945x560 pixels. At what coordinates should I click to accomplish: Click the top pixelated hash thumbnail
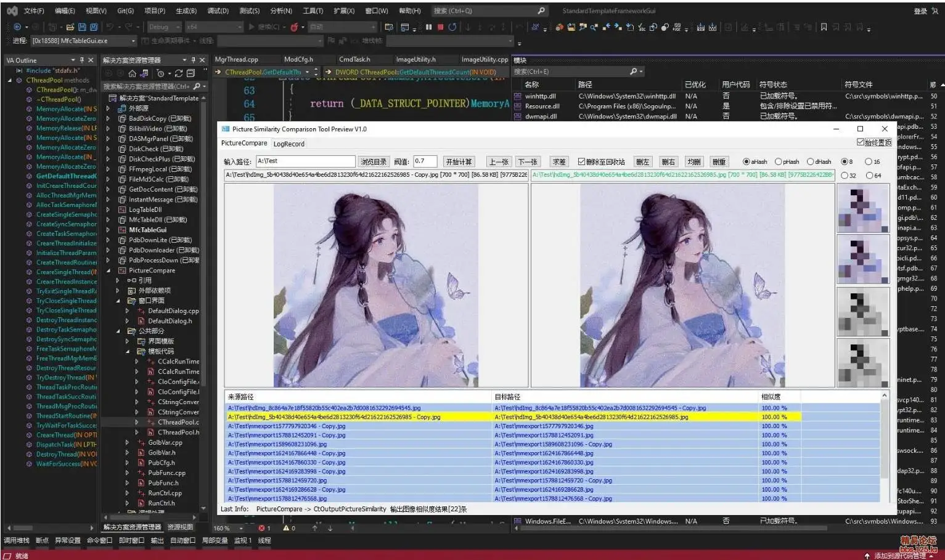[863, 207]
